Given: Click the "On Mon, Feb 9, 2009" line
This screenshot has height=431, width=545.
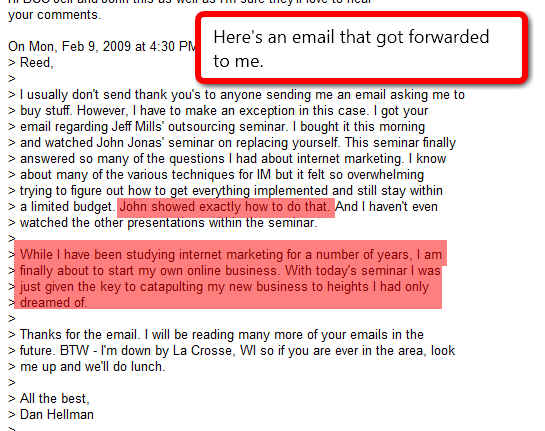Looking at the screenshot, I should (x=101, y=46).
